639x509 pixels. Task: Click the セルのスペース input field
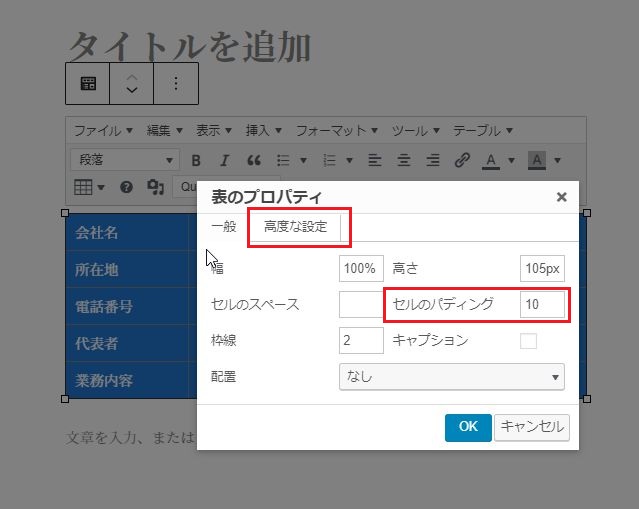(x=361, y=304)
